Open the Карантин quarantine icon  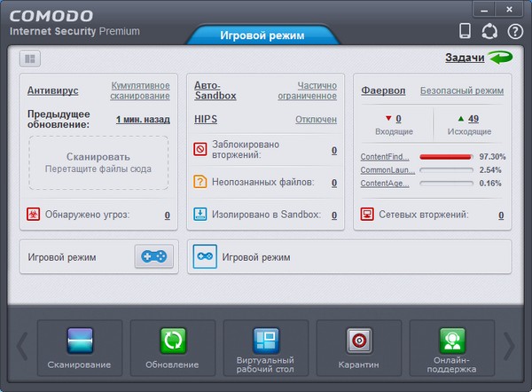click(358, 341)
